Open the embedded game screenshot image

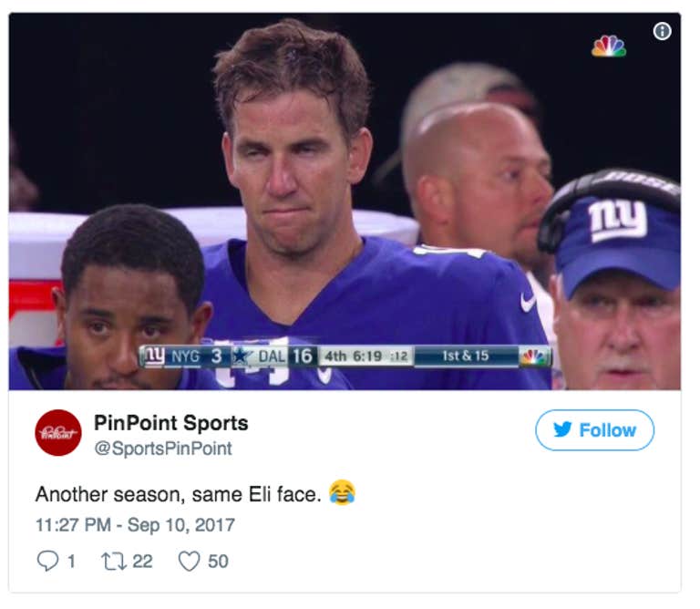(x=345, y=201)
